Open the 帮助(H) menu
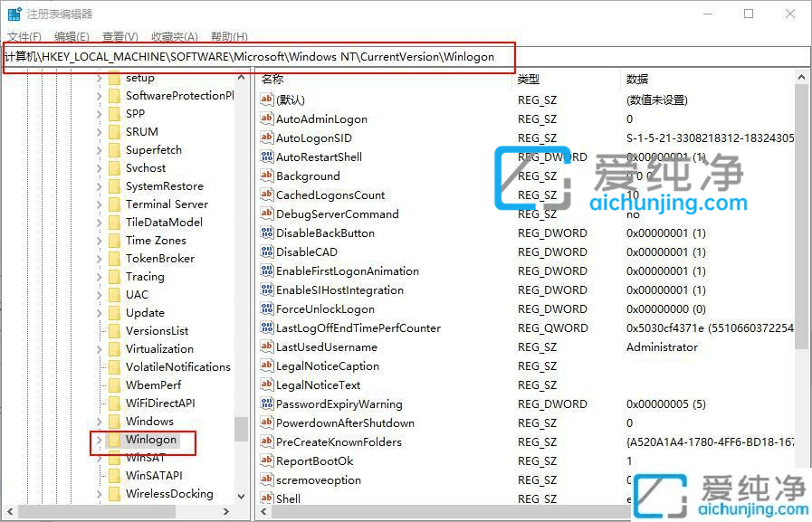The height and width of the screenshot is (522, 812). tap(229, 37)
